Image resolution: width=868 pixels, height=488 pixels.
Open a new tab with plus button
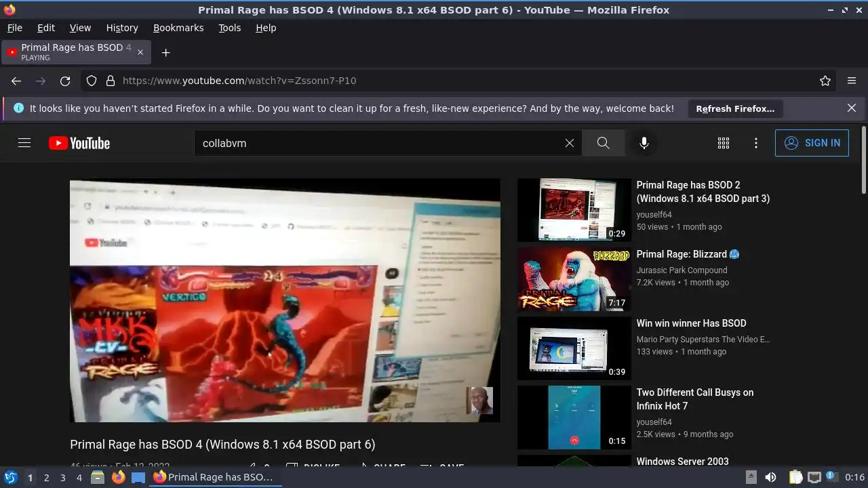point(165,52)
